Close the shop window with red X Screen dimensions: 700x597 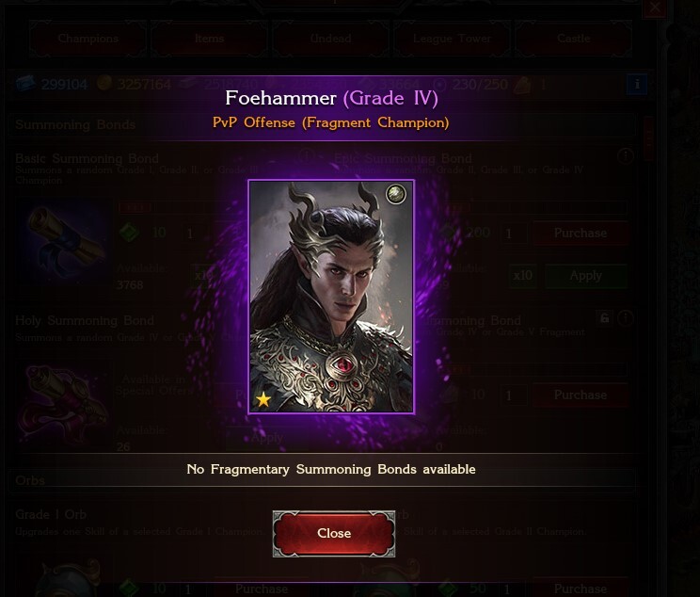click(x=655, y=8)
